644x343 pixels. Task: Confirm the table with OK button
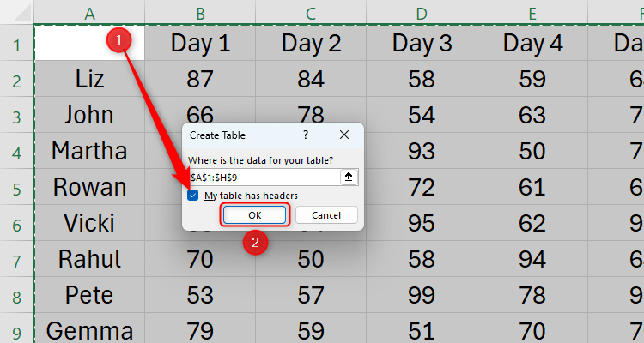(254, 215)
